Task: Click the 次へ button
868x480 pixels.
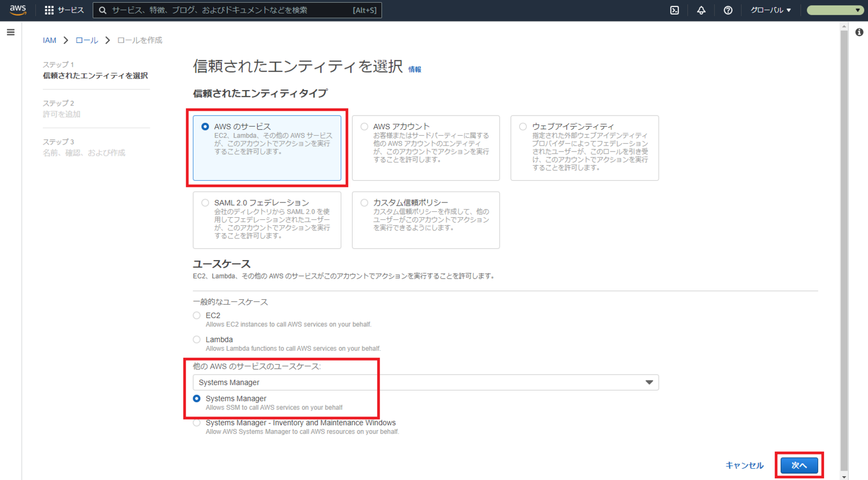Action: [x=799, y=465]
